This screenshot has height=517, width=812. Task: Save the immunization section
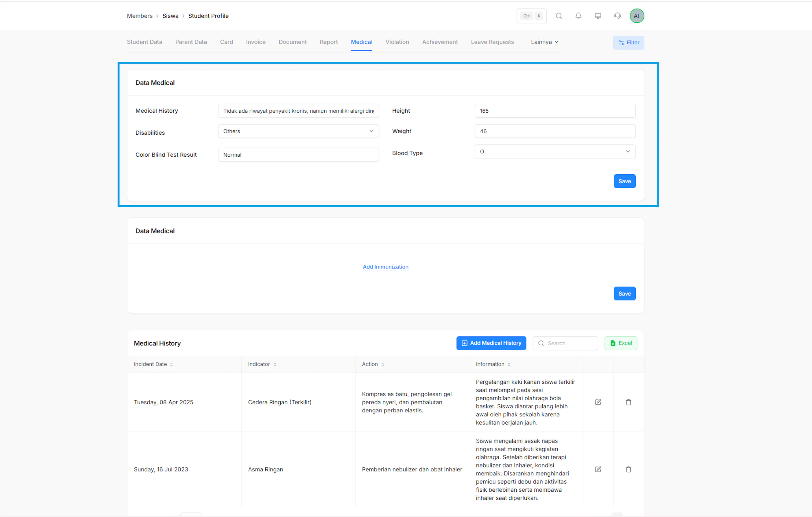[x=624, y=294]
